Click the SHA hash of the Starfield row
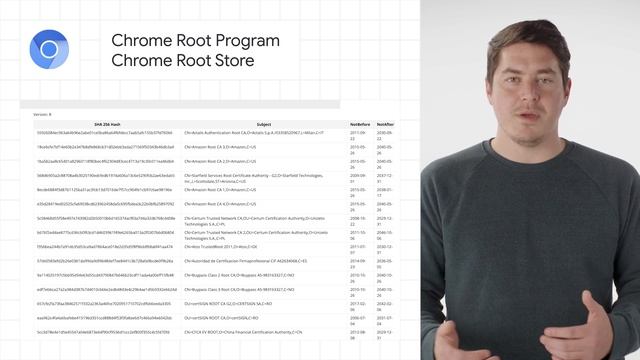This screenshot has width=640, height=360. (106, 176)
